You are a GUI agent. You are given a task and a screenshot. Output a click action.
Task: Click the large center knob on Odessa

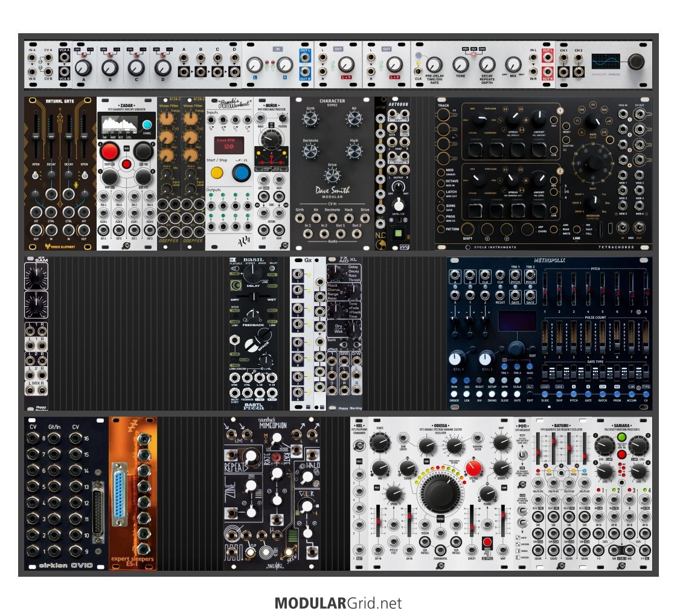(439, 494)
